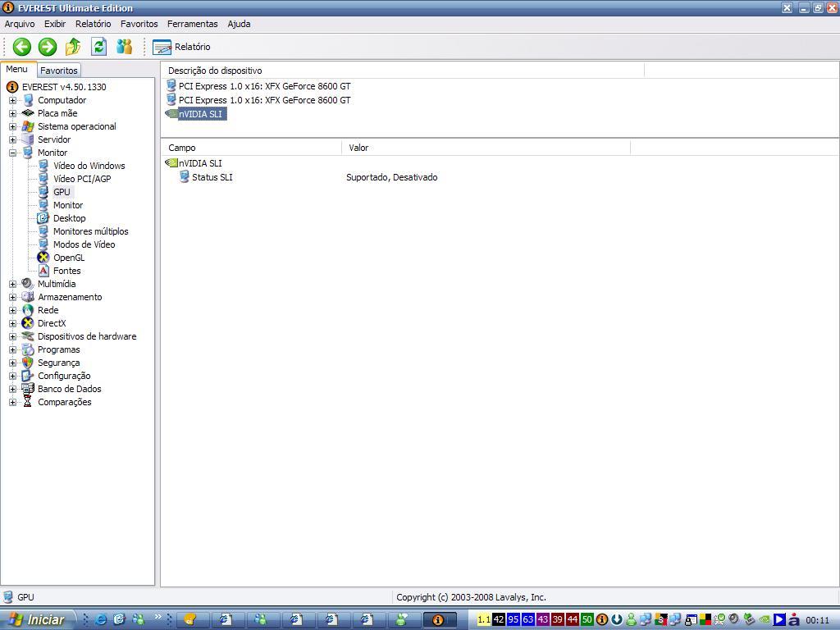Viewport: 840px width, 630px height.
Task: Switch to the Menu tab
Action: [x=17, y=69]
